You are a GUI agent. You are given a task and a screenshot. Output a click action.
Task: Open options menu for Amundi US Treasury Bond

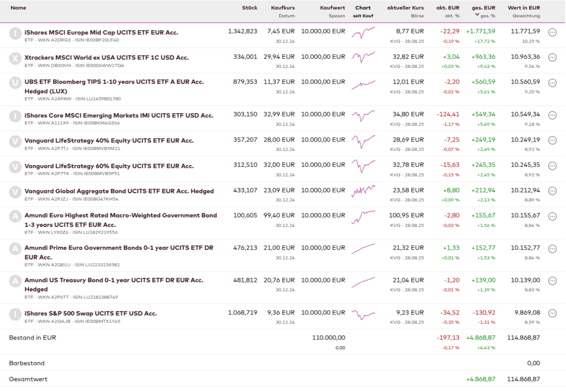pos(552,281)
